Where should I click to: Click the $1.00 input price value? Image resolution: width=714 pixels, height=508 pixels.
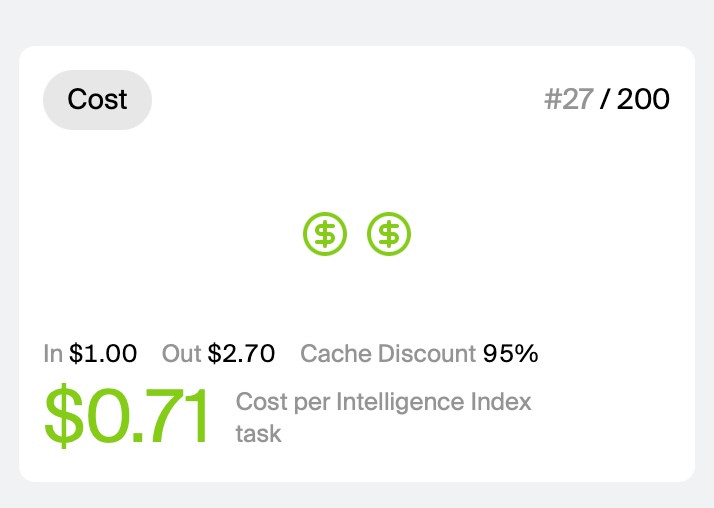(x=103, y=353)
